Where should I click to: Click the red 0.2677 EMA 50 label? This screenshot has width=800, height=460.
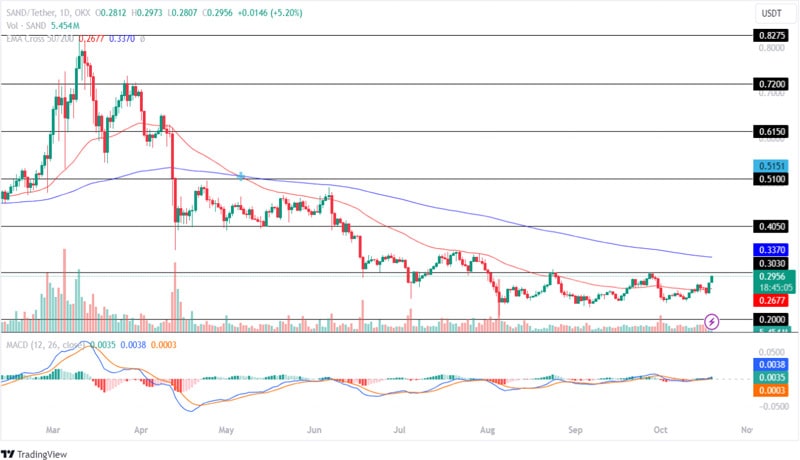click(x=770, y=300)
